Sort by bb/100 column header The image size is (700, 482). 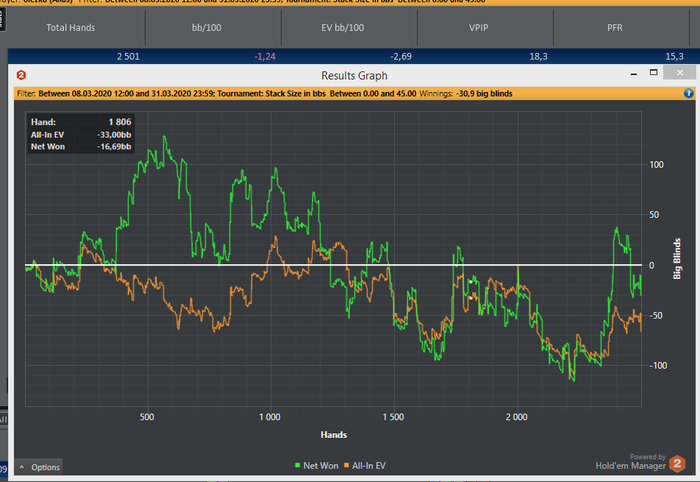pos(207,28)
